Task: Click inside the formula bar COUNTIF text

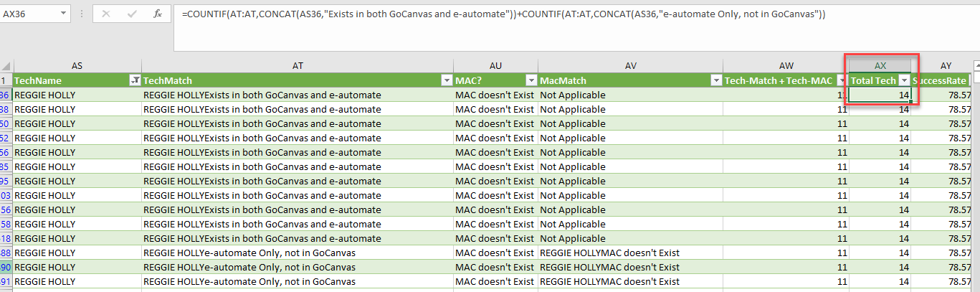Action: tap(503, 14)
